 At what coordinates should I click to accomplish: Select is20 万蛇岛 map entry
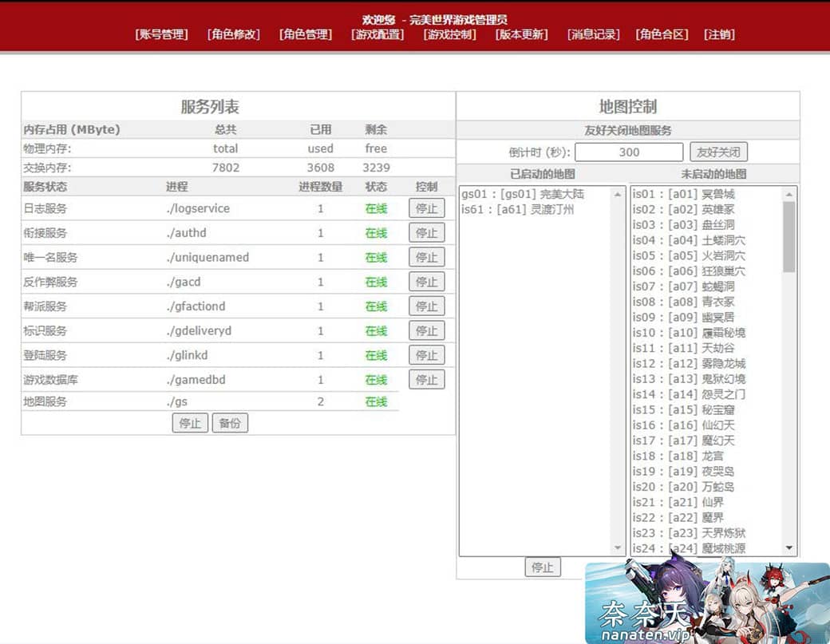tap(706, 486)
